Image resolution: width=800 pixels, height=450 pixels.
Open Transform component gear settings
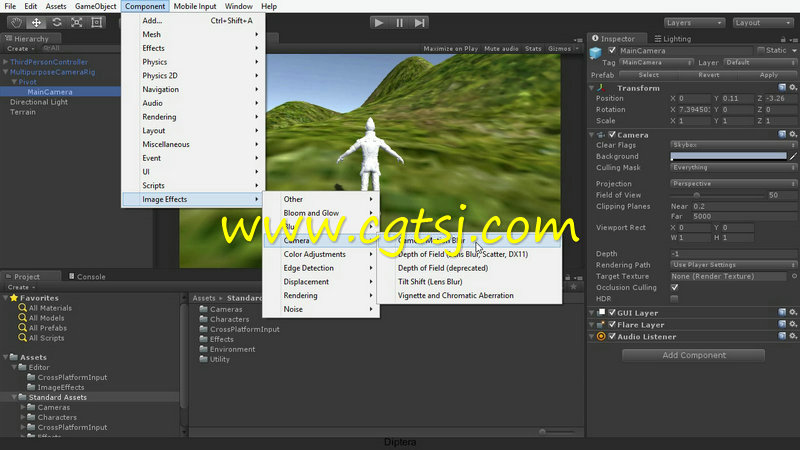[x=793, y=88]
